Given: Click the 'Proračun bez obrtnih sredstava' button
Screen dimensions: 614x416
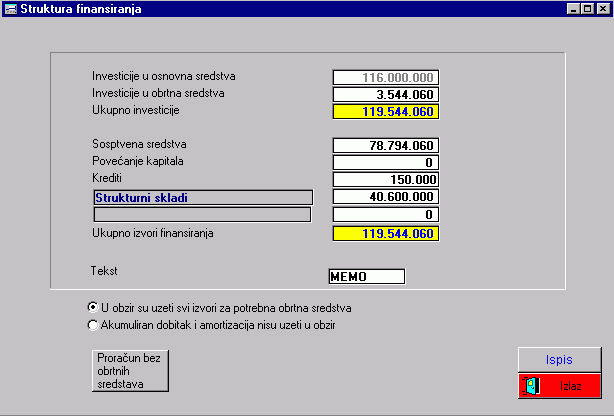Looking at the screenshot, I should pos(130,371).
